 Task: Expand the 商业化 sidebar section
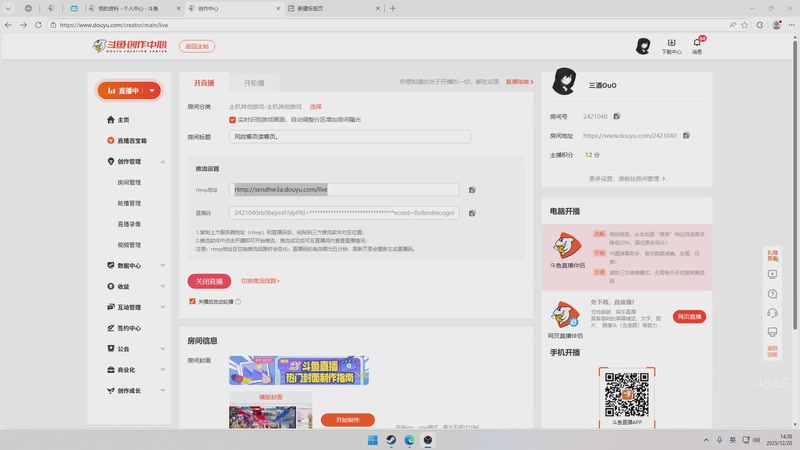(162, 370)
